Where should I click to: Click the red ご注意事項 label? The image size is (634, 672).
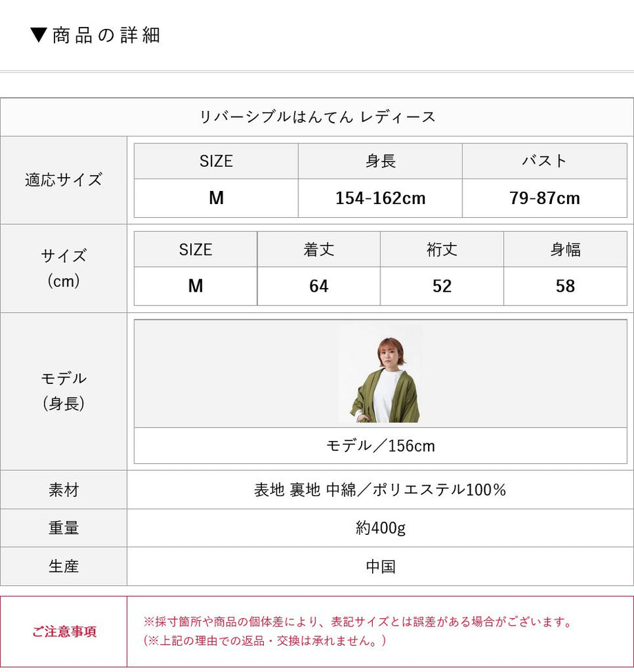click(x=64, y=631)
